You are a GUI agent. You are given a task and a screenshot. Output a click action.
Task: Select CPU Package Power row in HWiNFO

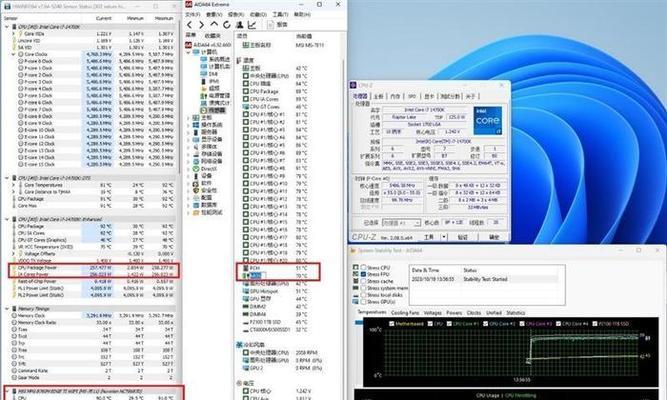tap(94, 268)
